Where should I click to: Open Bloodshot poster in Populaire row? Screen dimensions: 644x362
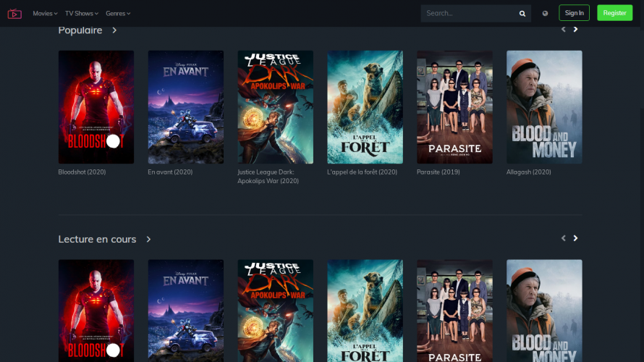coord(96,107)
